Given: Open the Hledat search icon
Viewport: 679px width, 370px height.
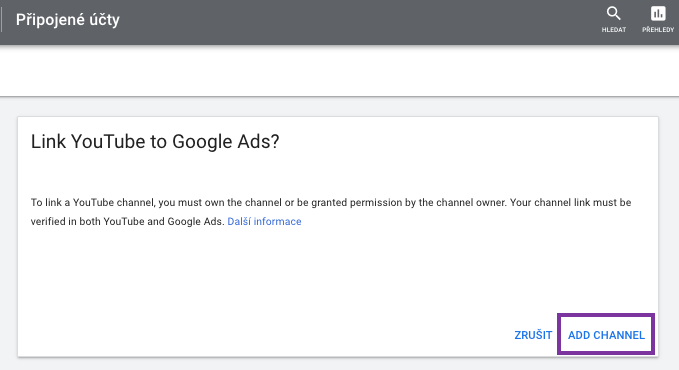Looking at the screenshot, I should pos(613,19).
